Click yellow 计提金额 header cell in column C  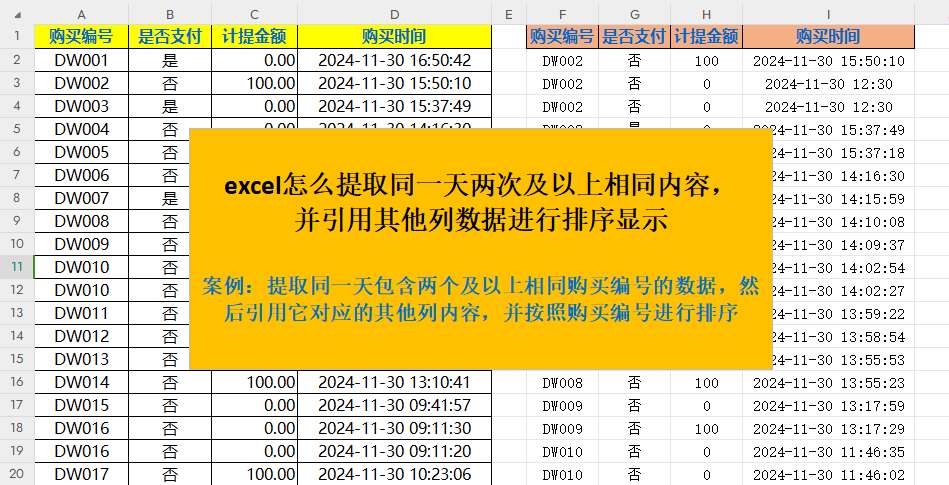[255, 36]
